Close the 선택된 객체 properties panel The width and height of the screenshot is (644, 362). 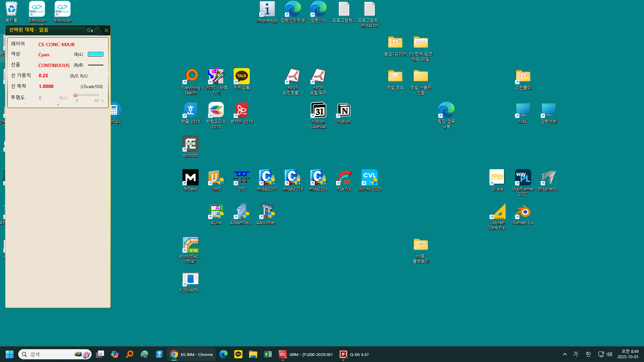coord(106,30)
